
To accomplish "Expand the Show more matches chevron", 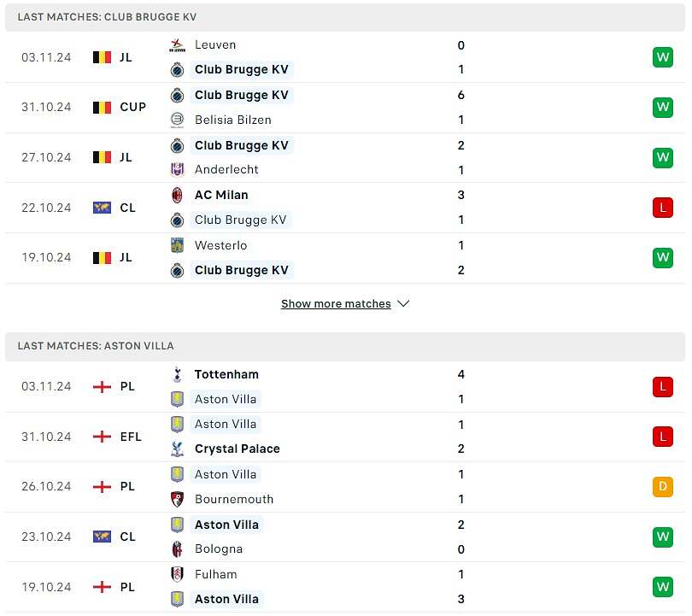I will click(x=403, y=303).
